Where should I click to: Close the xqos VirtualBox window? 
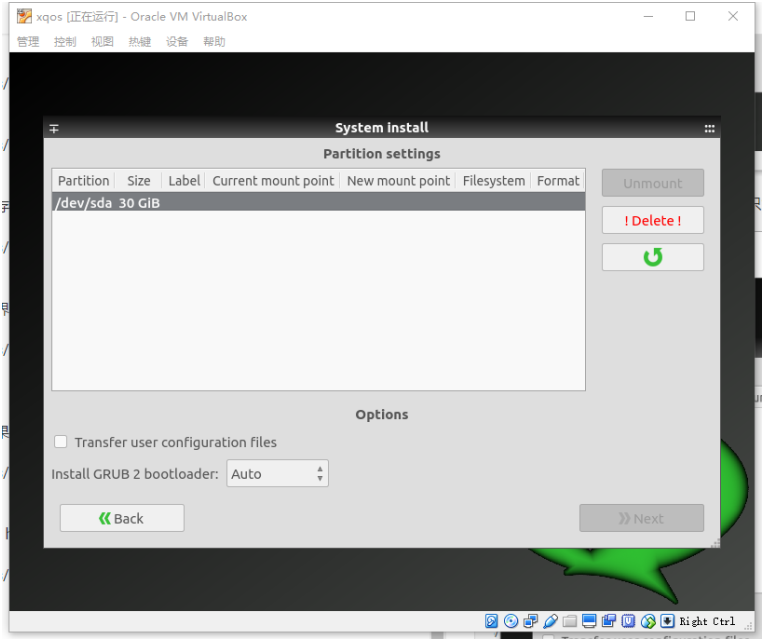pos(733,17)
